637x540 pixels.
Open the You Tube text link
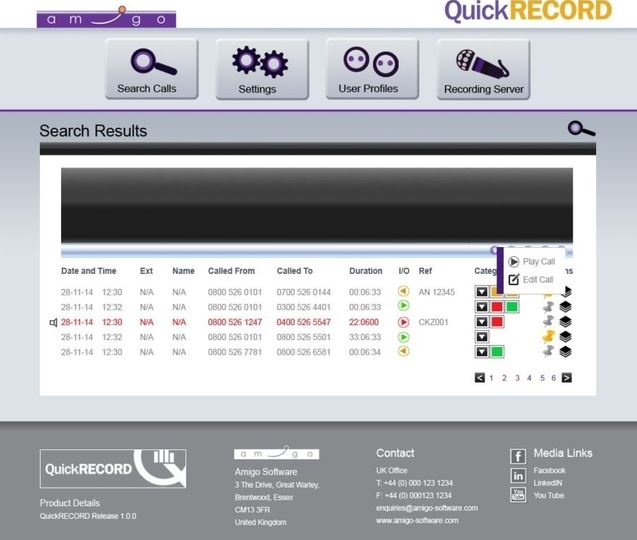548,495
